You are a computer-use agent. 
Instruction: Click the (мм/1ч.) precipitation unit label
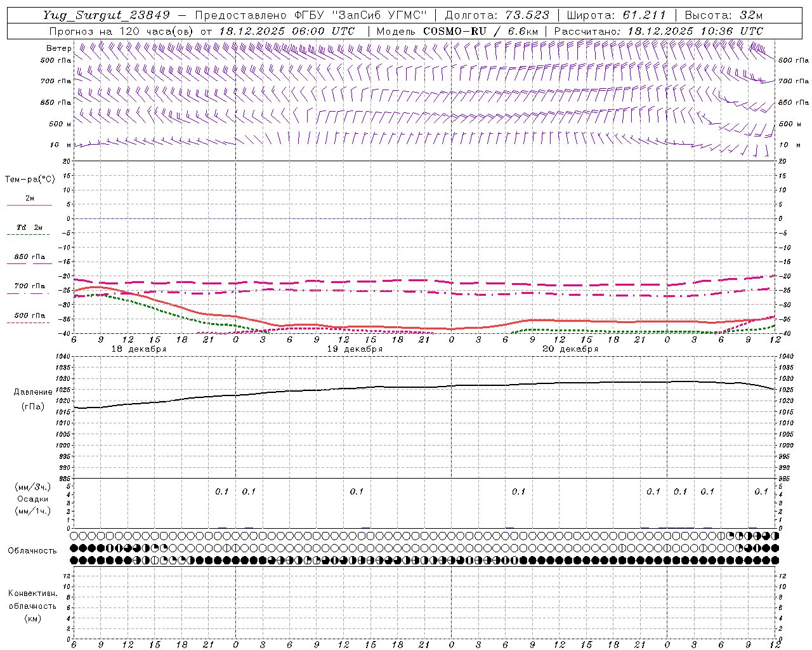coord(33,511)
